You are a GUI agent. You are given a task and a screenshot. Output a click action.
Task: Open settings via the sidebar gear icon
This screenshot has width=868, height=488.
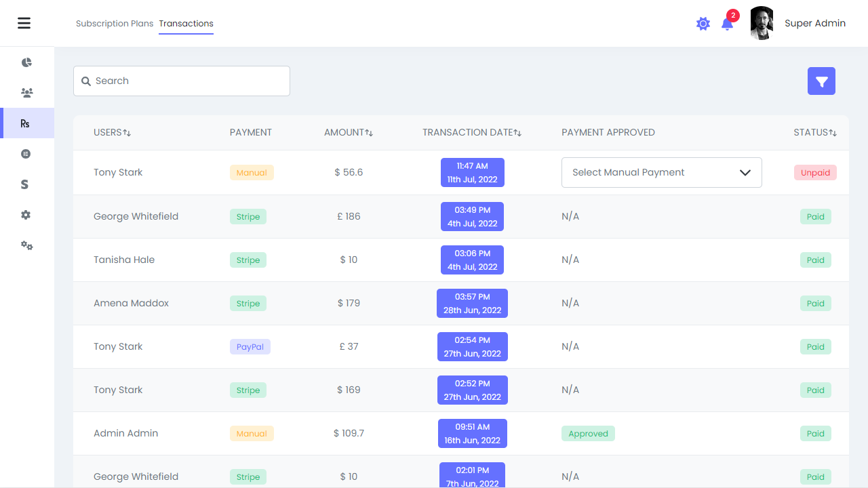[26, 214]
